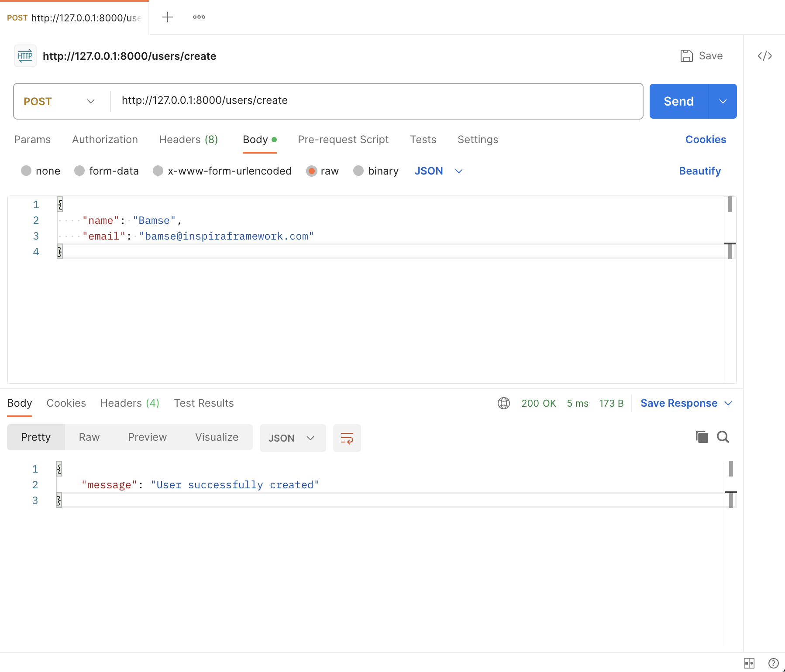
Task: Select the response Body tab
Action: click(x=20, y=403)
